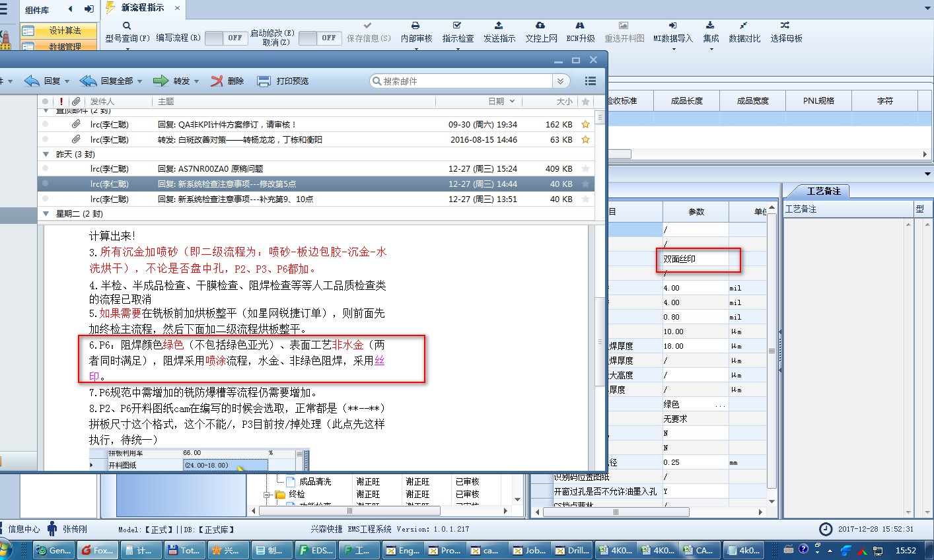Click pin icon beside 组件库

pyautogui.click(x=89, y=9)
